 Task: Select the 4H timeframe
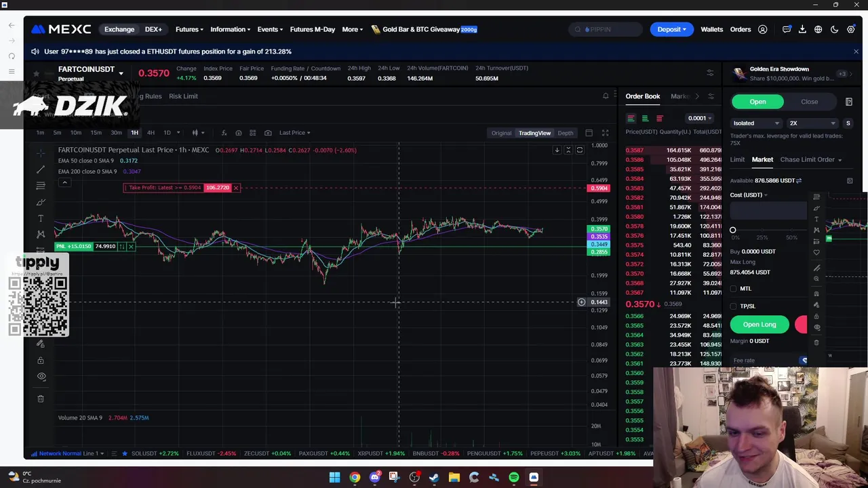pyautogui.click(x=151, y=133)
